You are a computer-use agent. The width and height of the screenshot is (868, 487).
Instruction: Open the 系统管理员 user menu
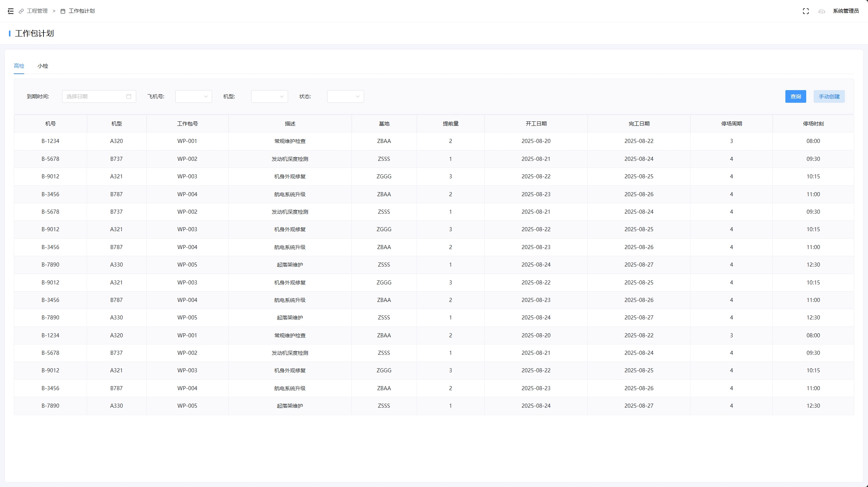[846, 11]
